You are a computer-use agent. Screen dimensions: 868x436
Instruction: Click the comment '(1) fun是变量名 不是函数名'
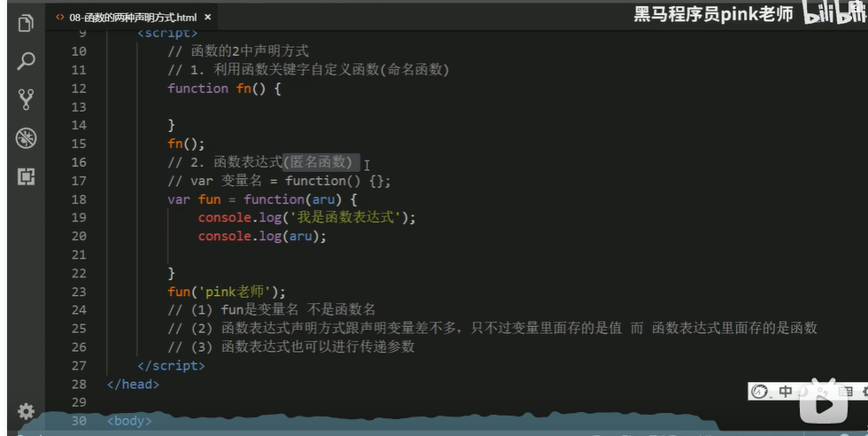tap(271, 310)
